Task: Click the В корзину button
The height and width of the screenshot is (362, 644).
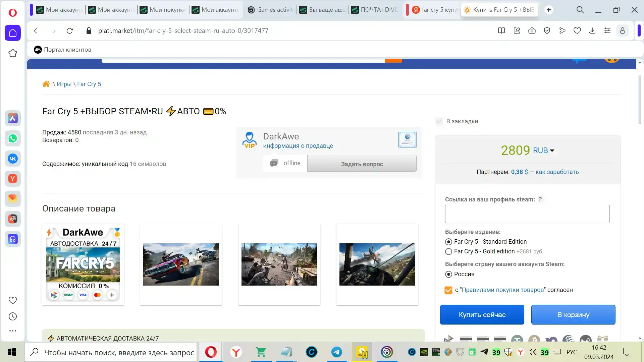Action: (573, 315)
